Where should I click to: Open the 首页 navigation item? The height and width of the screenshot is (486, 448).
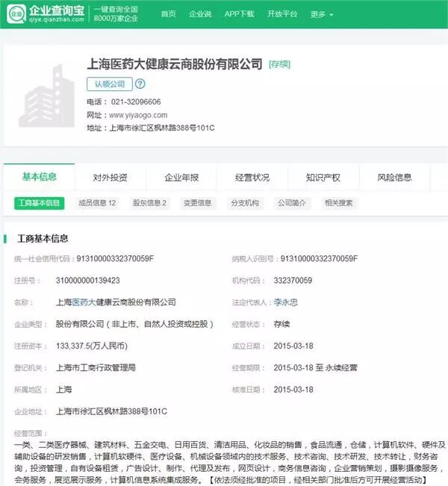click(168, 14)
